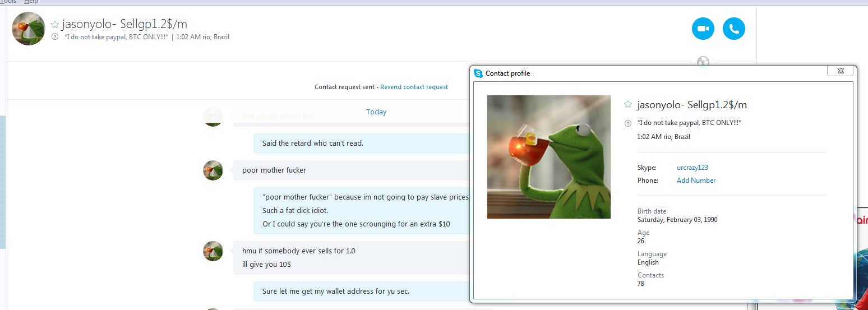Image resolution: width=868 pixels, height=310 pixels.
Task: Click jasonyolo name in Contact profile
Action: [x=692, y=105]
